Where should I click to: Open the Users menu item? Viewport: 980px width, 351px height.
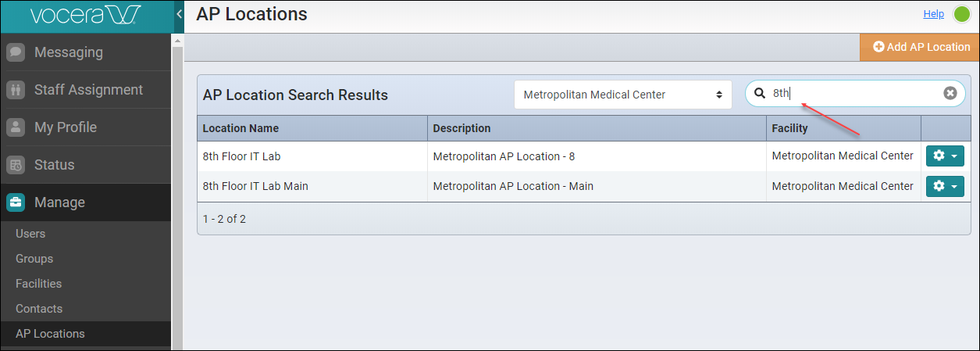30,234
